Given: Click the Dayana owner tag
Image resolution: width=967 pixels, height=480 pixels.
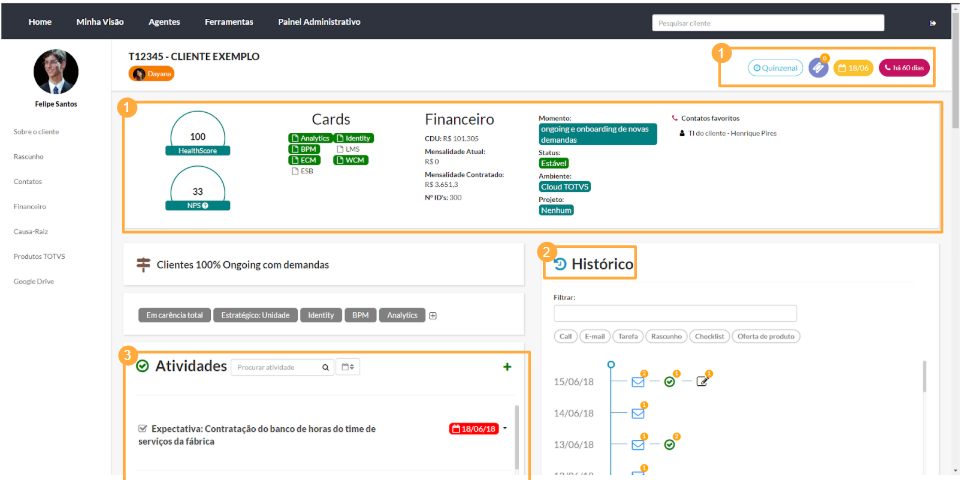Looking at the screenshot, I should click(x=152, y=73).
